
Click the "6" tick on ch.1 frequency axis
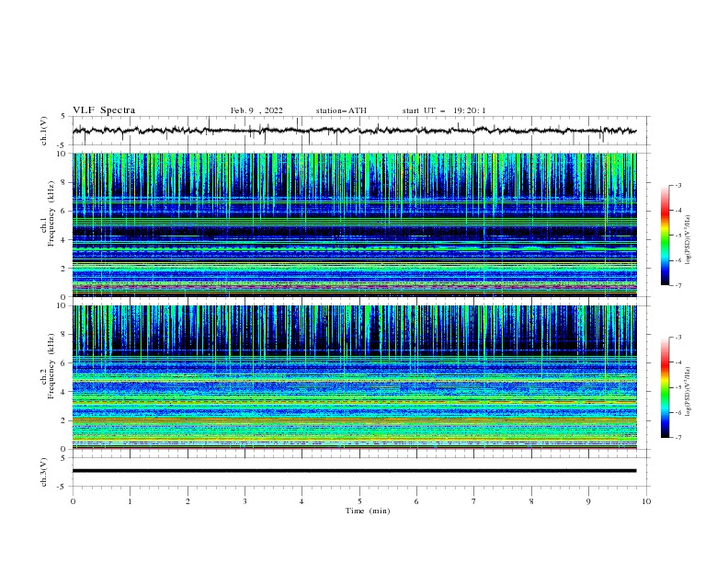(64, 211)
